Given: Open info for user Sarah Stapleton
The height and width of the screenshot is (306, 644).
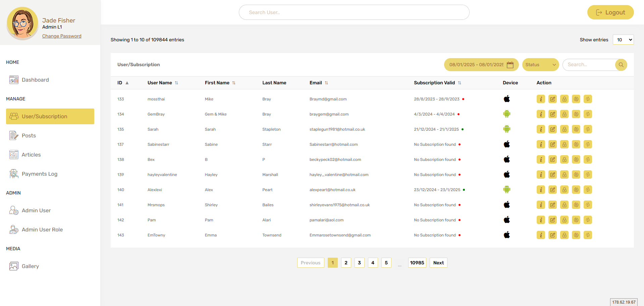Looking at the screenshot, I should coord(541,129).
